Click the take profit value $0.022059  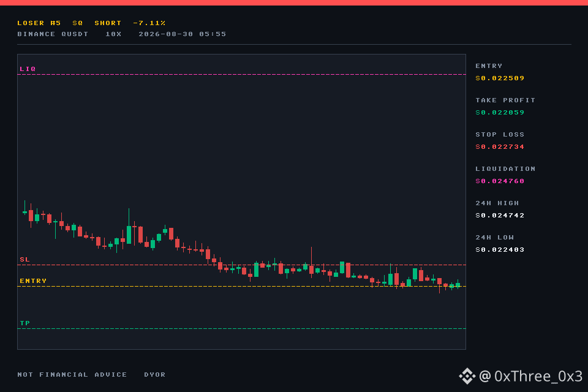(500, 113)
